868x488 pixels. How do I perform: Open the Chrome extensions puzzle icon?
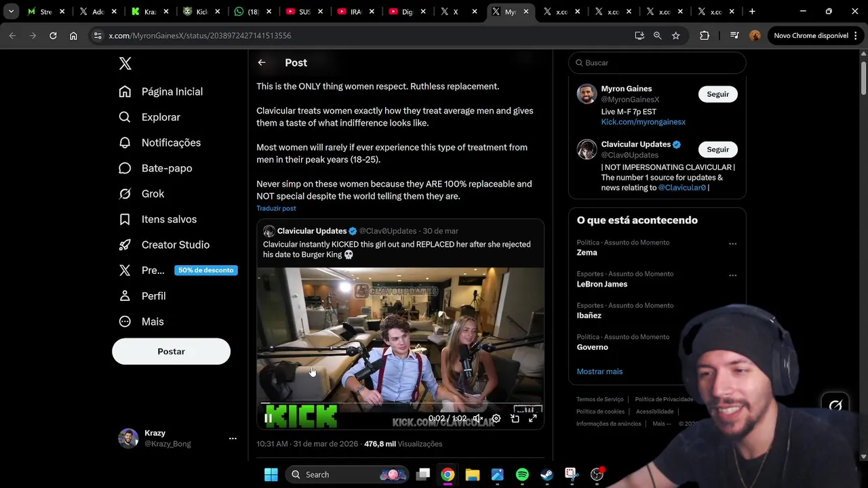point(705,35)
